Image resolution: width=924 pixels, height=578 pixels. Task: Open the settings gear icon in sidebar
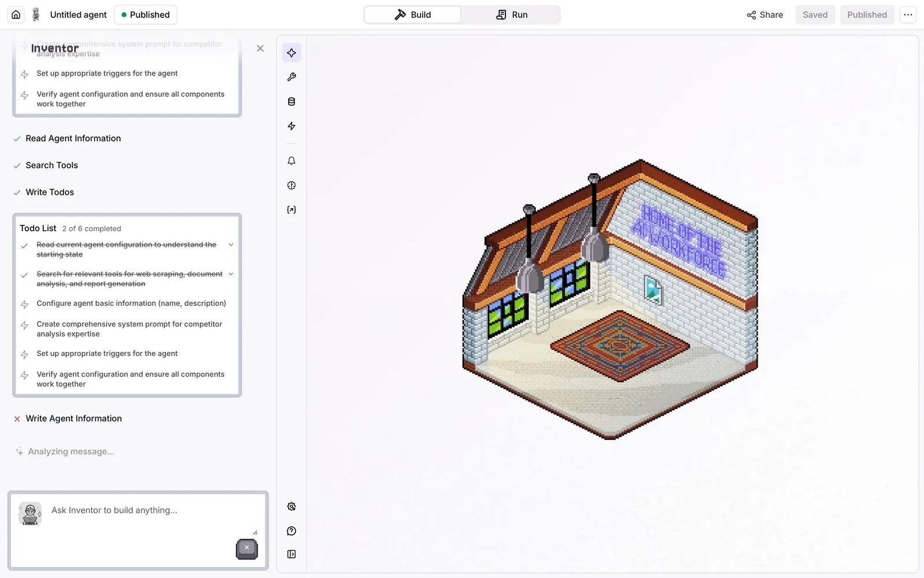(x=292, y=507)
